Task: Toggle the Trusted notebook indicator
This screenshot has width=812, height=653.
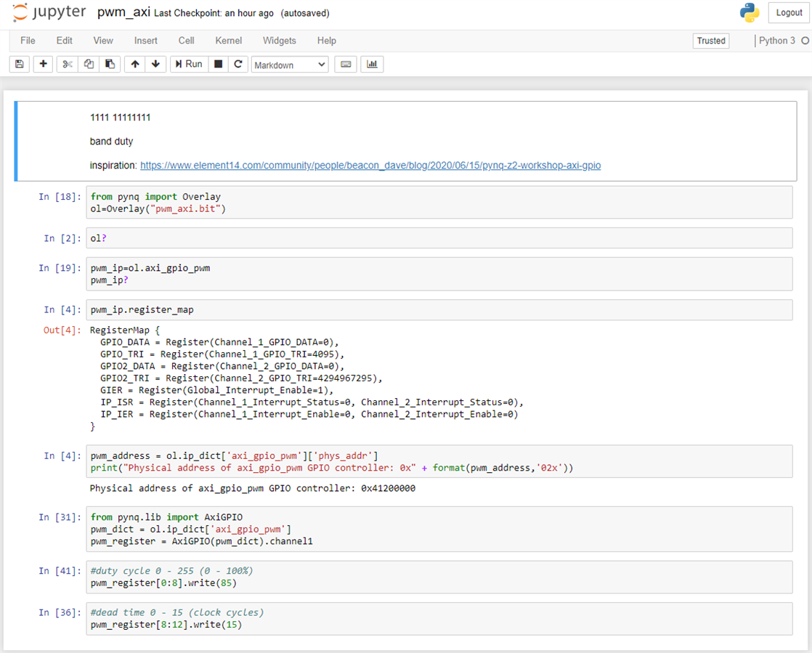Action: click(711, 41)
